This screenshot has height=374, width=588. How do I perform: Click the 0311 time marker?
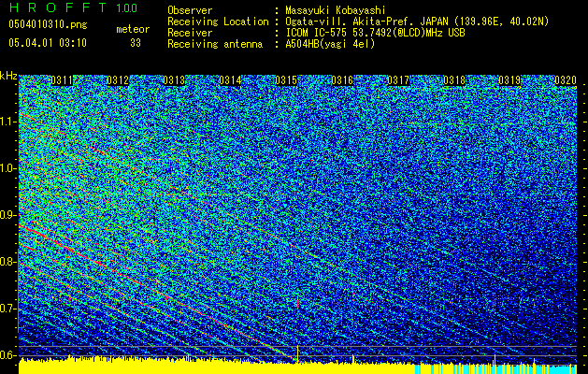[x=62, y=80]
